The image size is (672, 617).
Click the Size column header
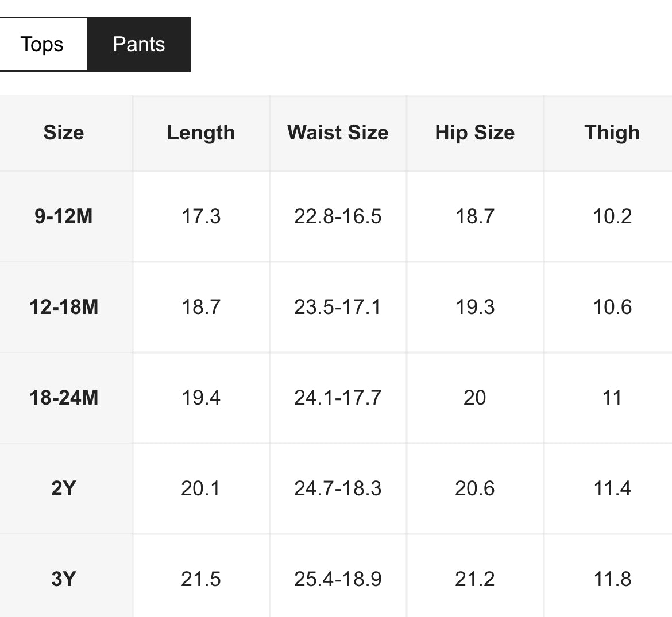[x=64, y=133]
